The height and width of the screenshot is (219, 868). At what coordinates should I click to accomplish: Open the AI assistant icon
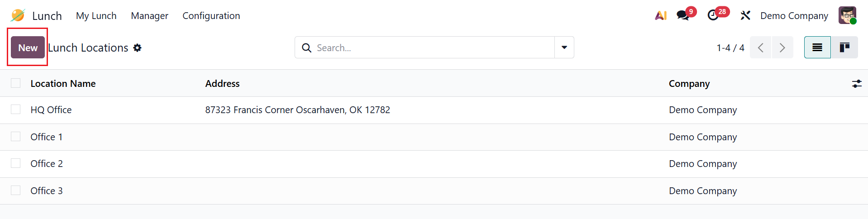tap(661, 15)
